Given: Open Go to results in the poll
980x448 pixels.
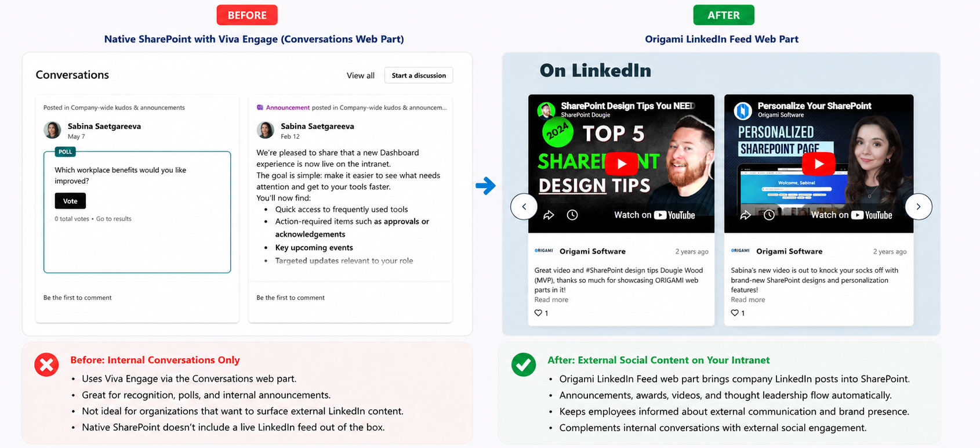Looking at the screenshot, I should 114,219.
